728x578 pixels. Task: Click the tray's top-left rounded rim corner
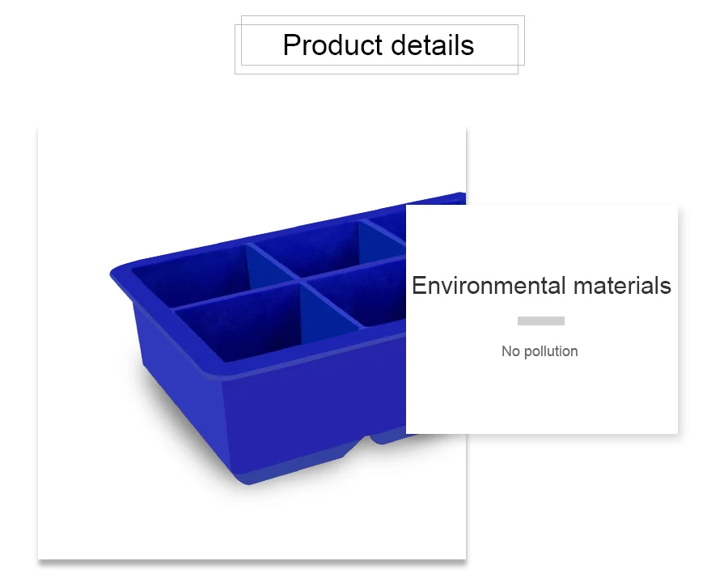click(x=121, y=272)
